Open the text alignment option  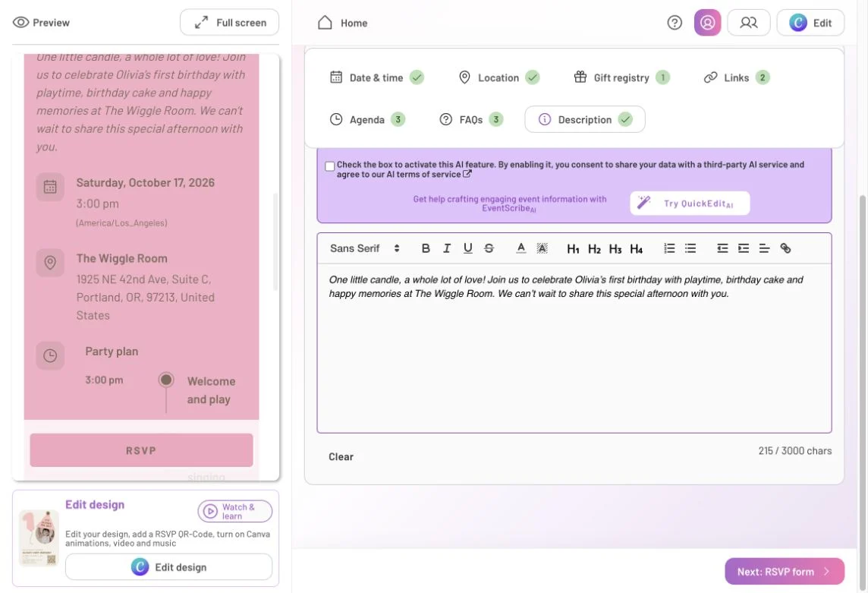(765, 248)
